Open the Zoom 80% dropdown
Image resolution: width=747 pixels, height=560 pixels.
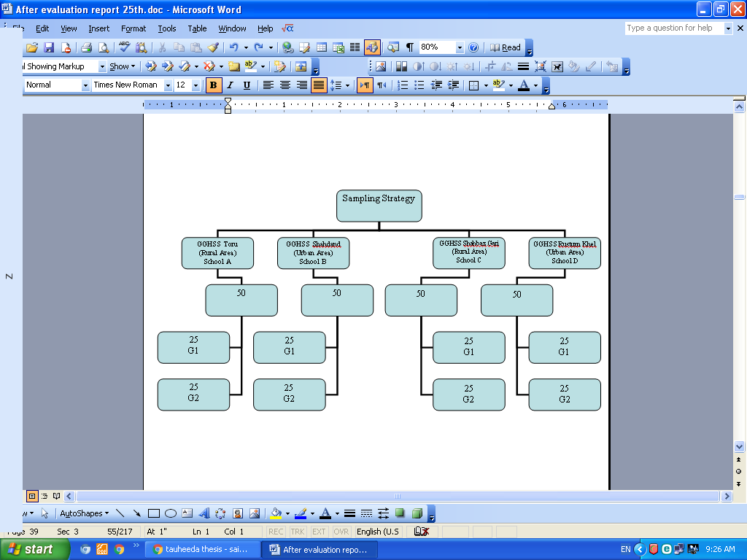[x=460, y=47]
